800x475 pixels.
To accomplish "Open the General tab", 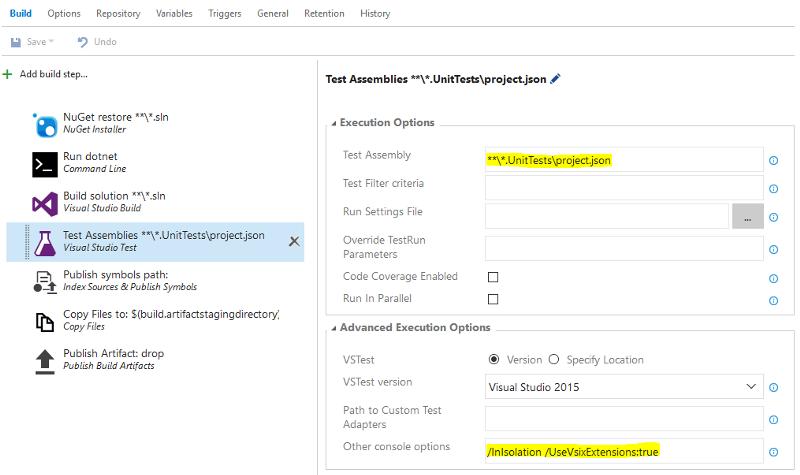I will (272, 14).
